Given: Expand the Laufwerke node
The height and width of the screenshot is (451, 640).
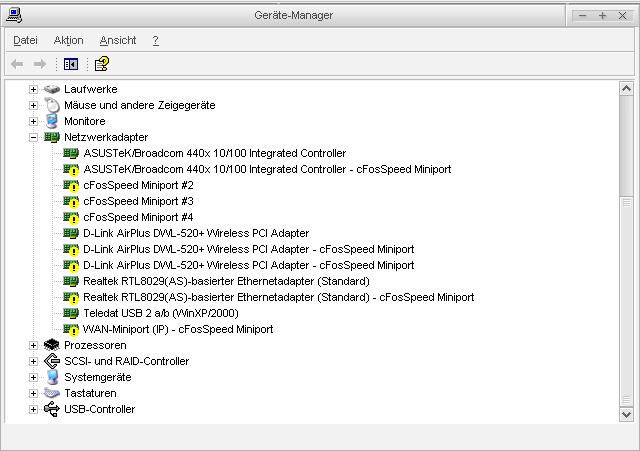Looking at the screenshot, I should tap(33, 89).
